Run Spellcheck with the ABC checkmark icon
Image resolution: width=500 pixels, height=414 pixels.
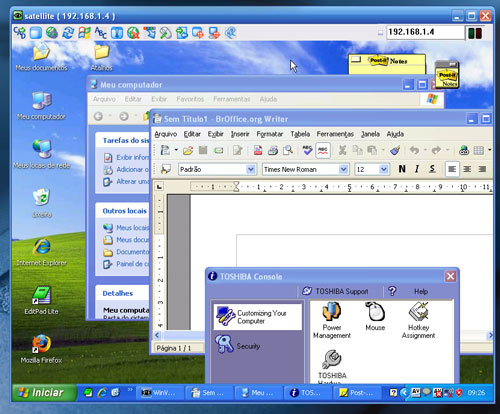307,150
